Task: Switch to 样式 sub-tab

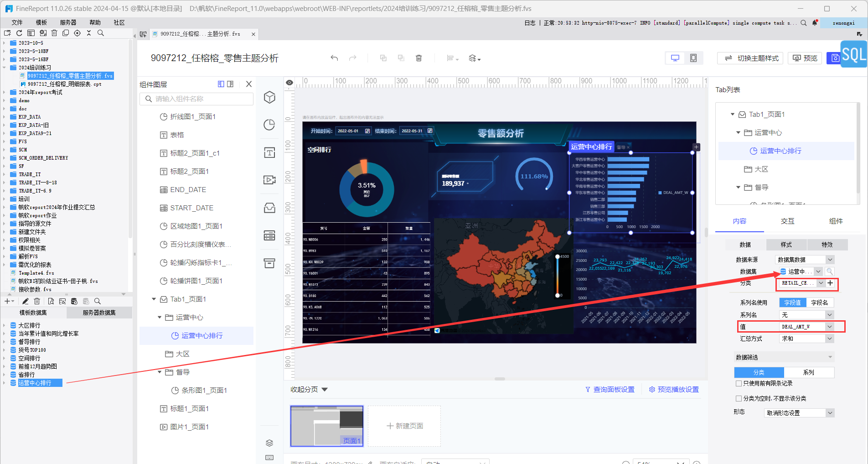Action: coord(786,245)
